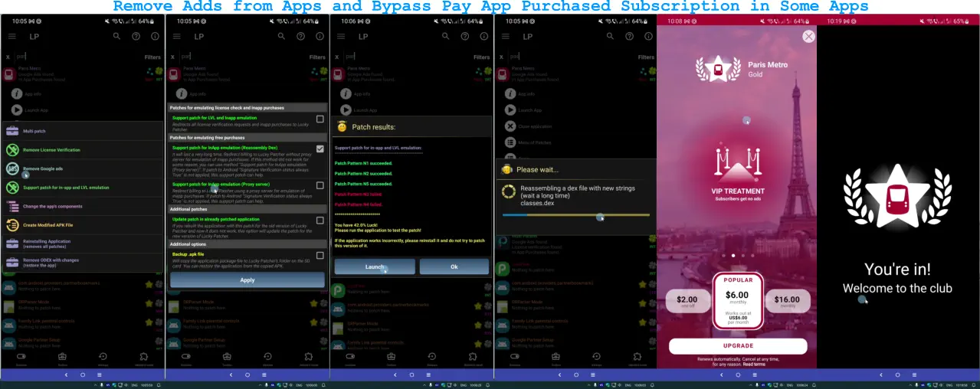Tap Create Modified APK File icon

pyautogui.click(x=12, y=225)
